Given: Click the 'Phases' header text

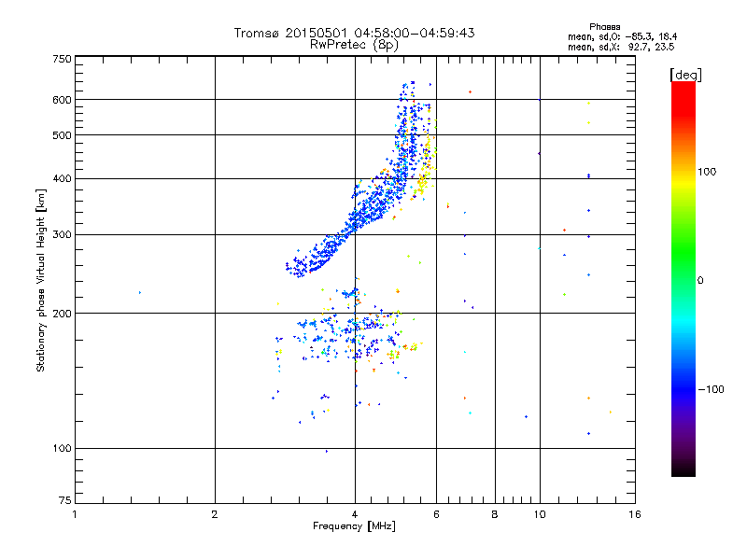Looking at the screenshot, I should click(x=604, y=27).
